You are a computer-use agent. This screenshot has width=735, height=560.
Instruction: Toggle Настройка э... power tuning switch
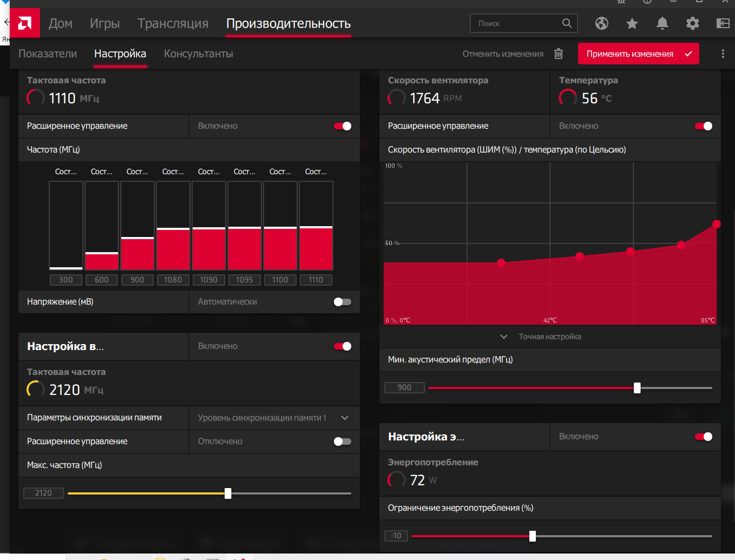(x=704, y=437)
